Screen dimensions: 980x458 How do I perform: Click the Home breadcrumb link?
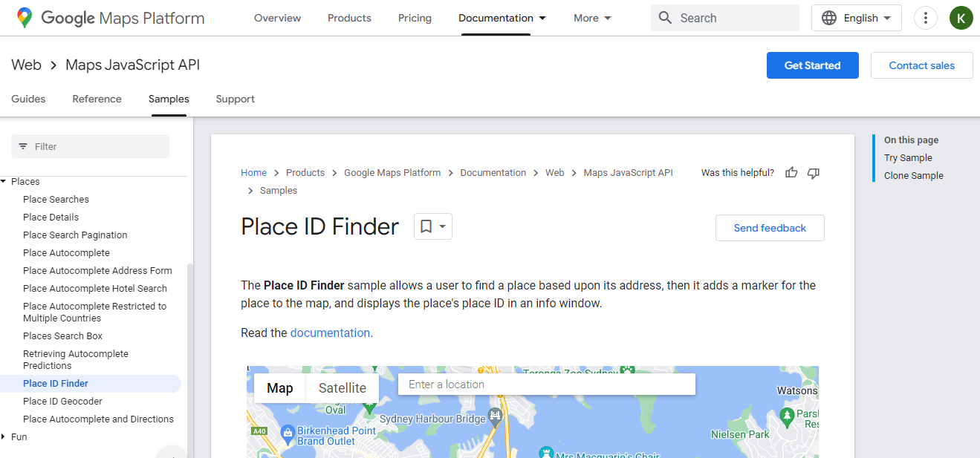253,172
